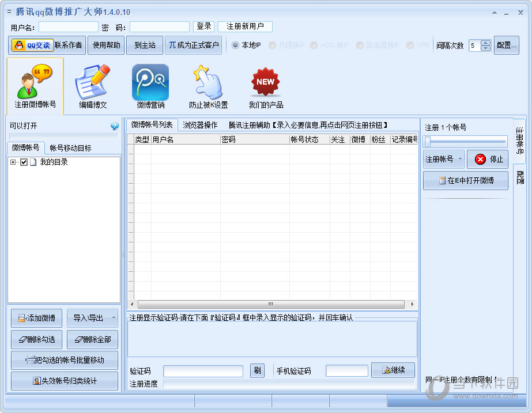This screenshot has width=532, height=413.
Task: Select the vertical 配置 side tab
Action: (x=519, y=177)
